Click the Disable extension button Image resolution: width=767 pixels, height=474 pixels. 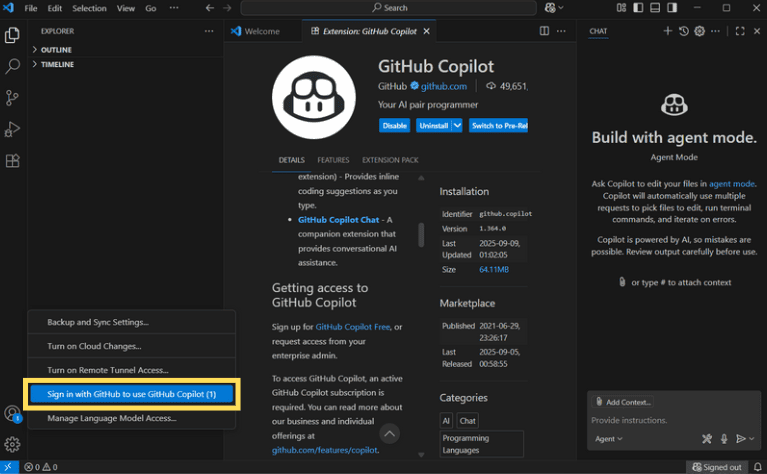(x=394, y=126)
